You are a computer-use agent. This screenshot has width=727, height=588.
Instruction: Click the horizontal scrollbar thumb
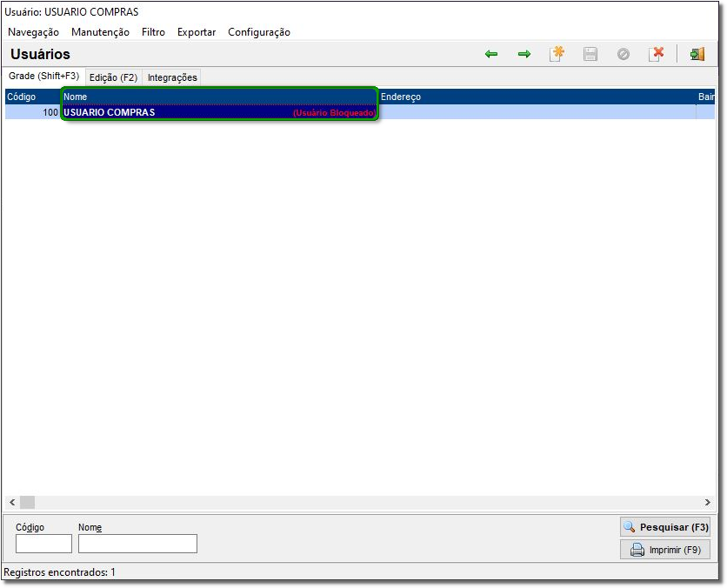[27, 502]
